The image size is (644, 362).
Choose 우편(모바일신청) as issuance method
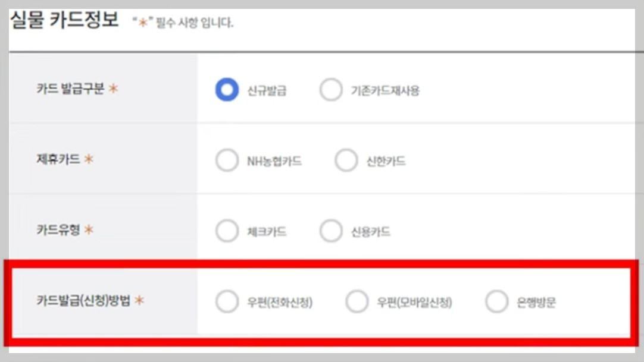[356, 302]
